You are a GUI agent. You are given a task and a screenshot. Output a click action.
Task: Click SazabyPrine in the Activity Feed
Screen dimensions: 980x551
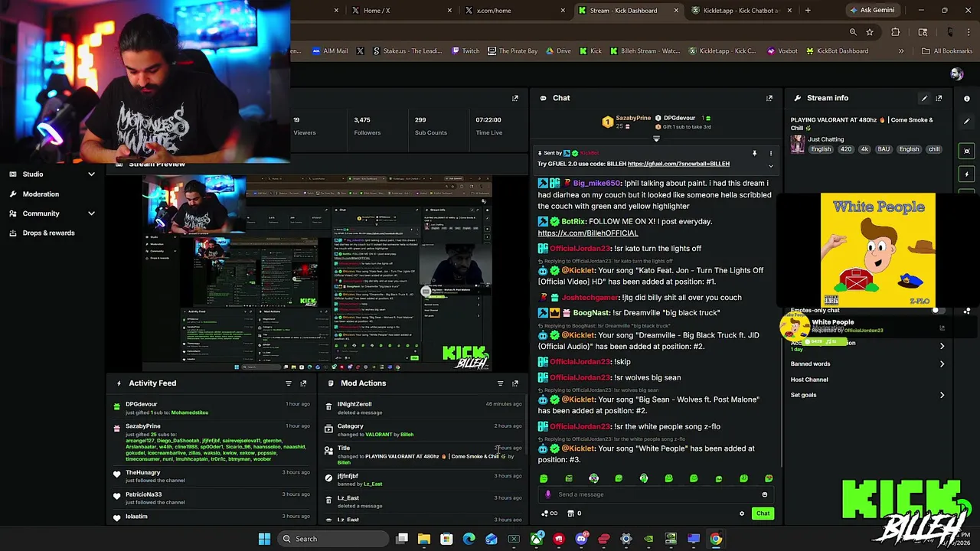(143, 426)
